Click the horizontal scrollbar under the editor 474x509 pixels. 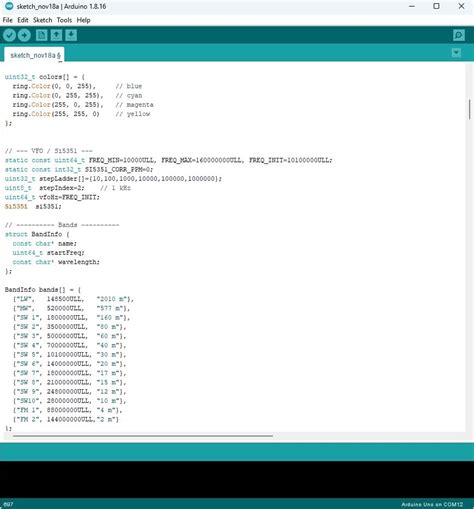coord(143,435)
